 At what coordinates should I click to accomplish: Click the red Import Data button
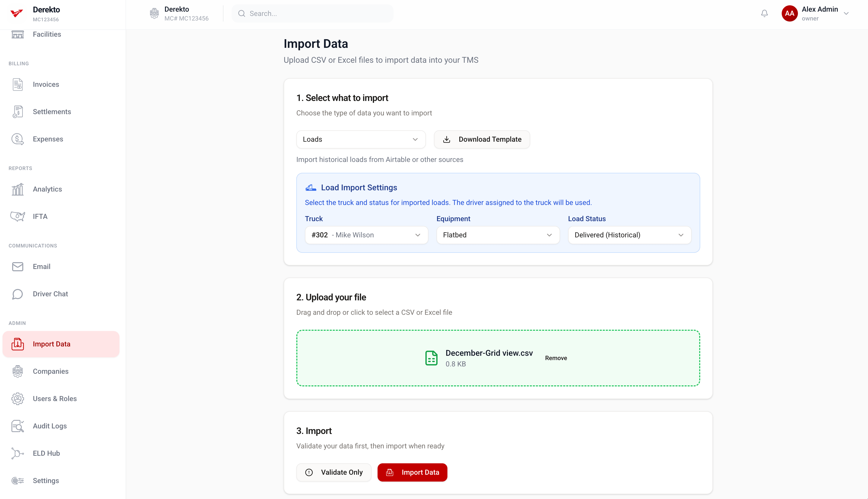412,473
